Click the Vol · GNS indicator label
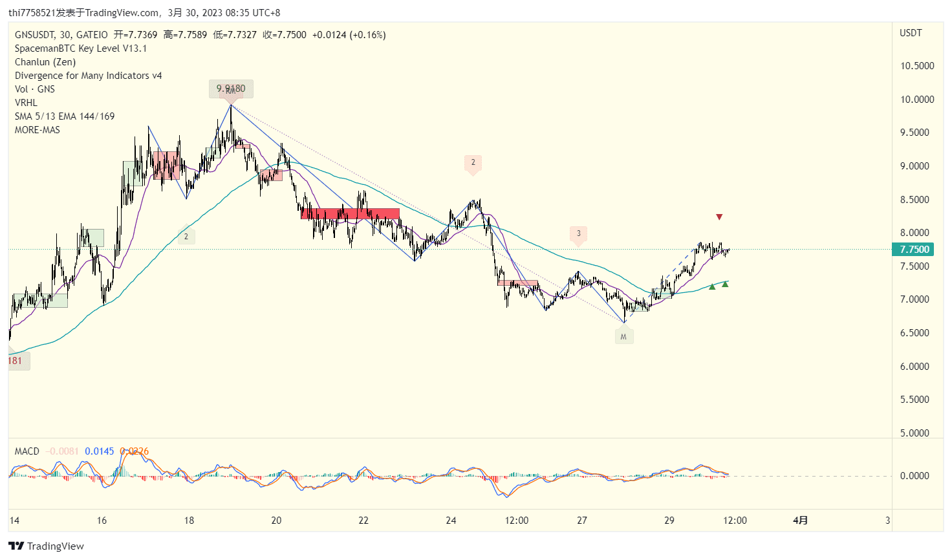952x560 pixels. pos(35,89)
